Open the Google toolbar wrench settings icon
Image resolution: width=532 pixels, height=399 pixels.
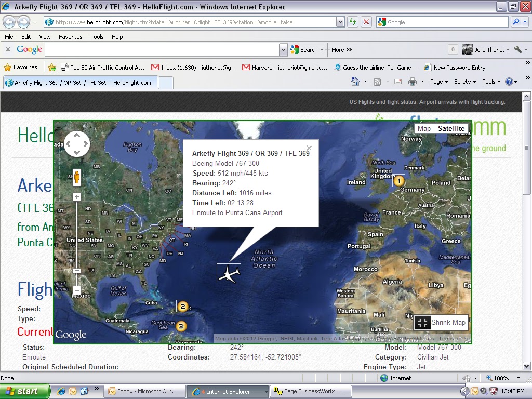[518, 49]
